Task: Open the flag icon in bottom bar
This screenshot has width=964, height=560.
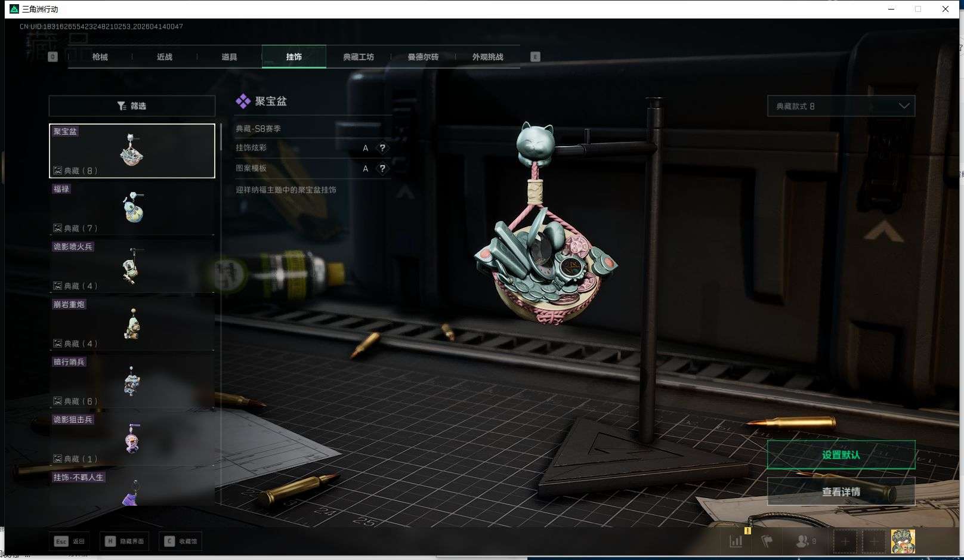Action: (767, 541)
